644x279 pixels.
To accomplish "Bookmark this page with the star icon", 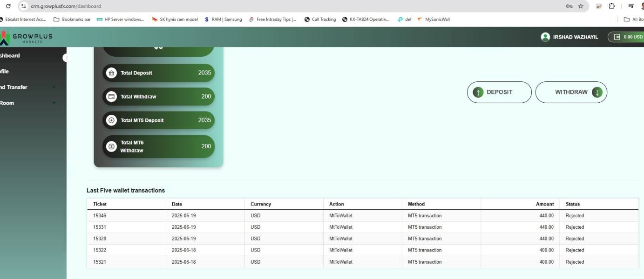I will click(x=581, y=6).
